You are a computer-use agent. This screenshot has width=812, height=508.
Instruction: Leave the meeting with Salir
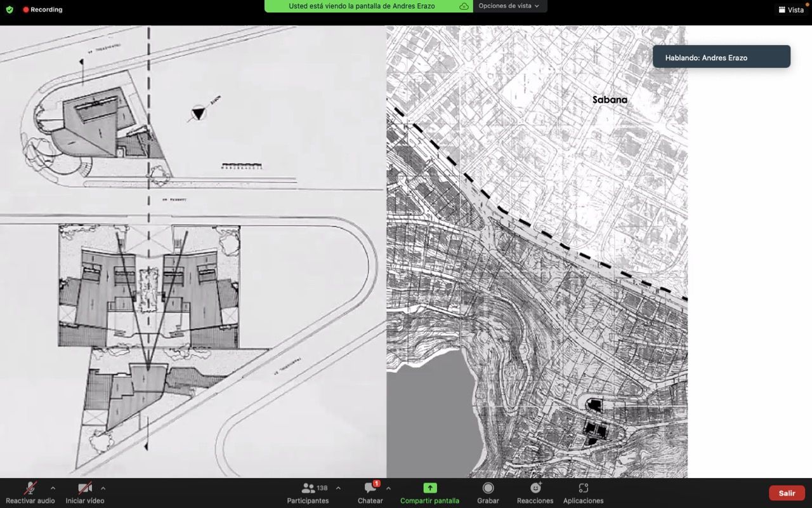787,493
